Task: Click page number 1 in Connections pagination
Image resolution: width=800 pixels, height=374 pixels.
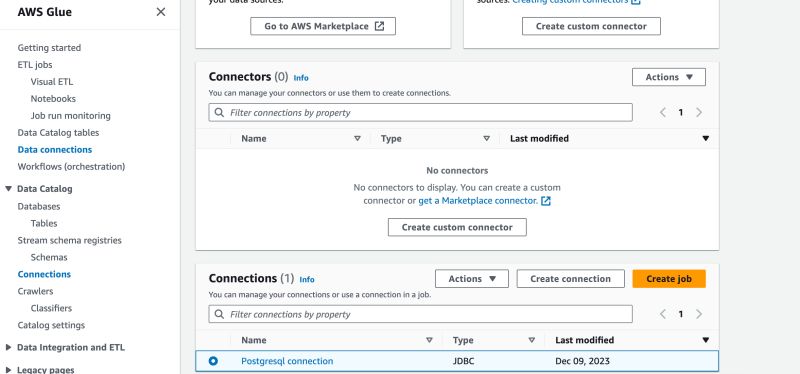Action: coord(681,314)
